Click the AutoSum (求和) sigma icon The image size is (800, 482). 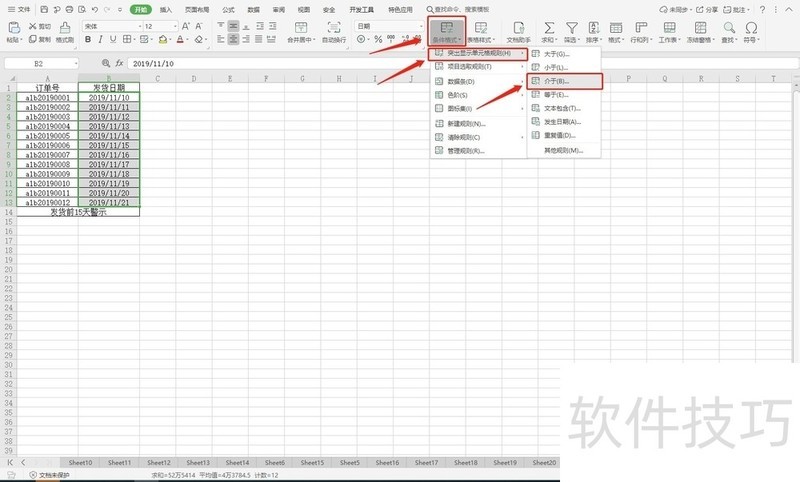tap(549, 28)
